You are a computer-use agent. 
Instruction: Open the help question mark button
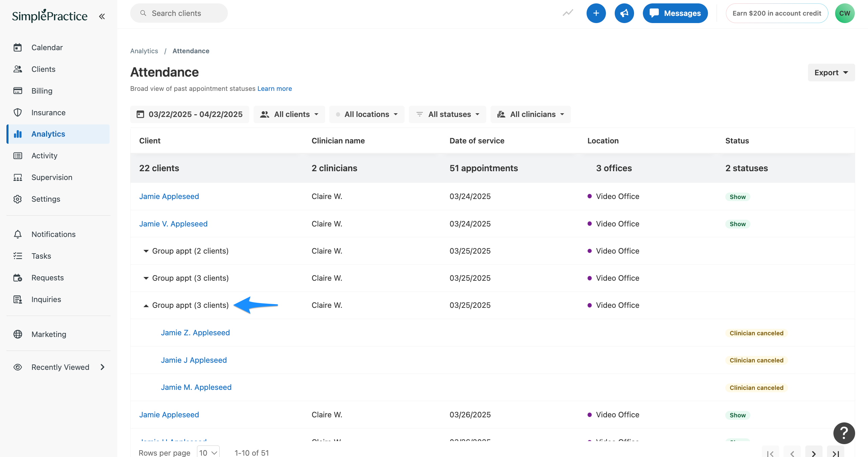(844, 433)
